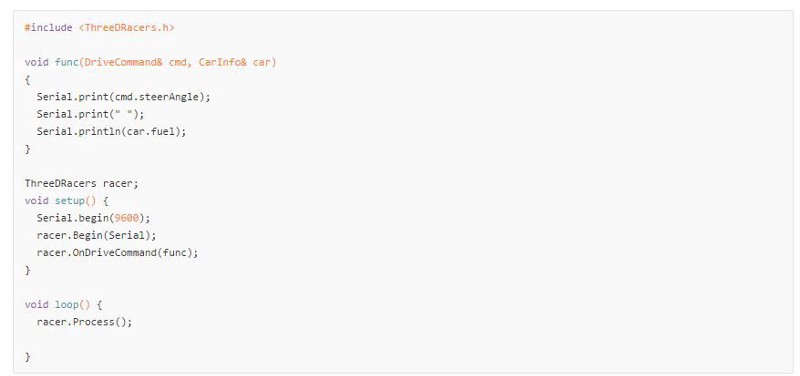Click the Serial.println(car.fuel) line
The height and width of the screenshot is (376, 800).
tap(111, 132)
